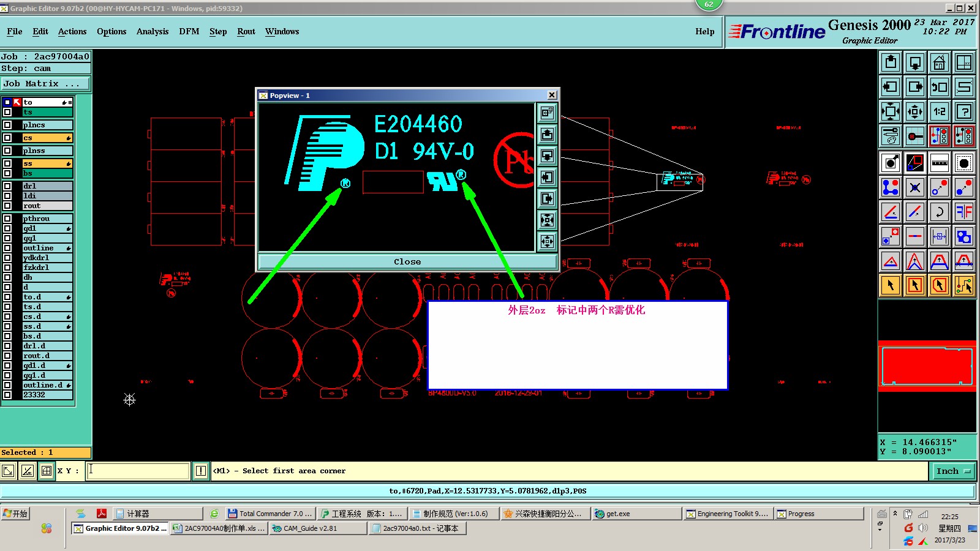Viewport: 980px width, 551px height.
Task: Click the plnss layer name
Action: pyautogui.click(x=47, y=151)
